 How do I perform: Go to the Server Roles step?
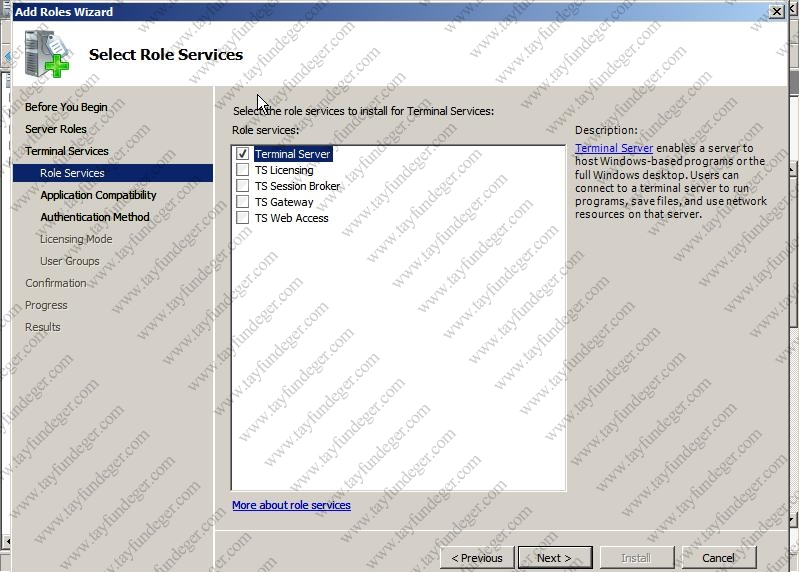[56, 129]
